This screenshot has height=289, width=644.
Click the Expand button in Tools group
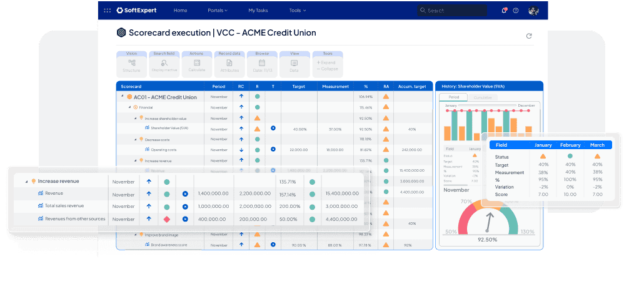pyautogui.click(x=326, y=62)
